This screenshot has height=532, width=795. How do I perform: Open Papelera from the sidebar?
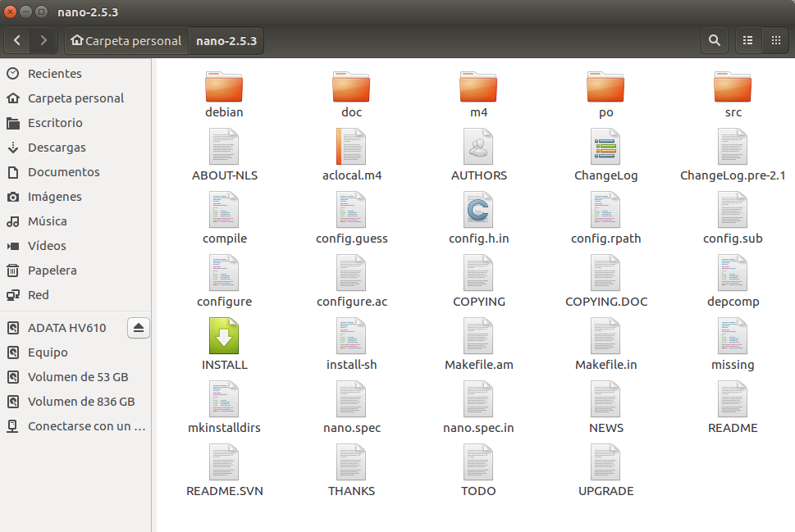coord(49,270)
